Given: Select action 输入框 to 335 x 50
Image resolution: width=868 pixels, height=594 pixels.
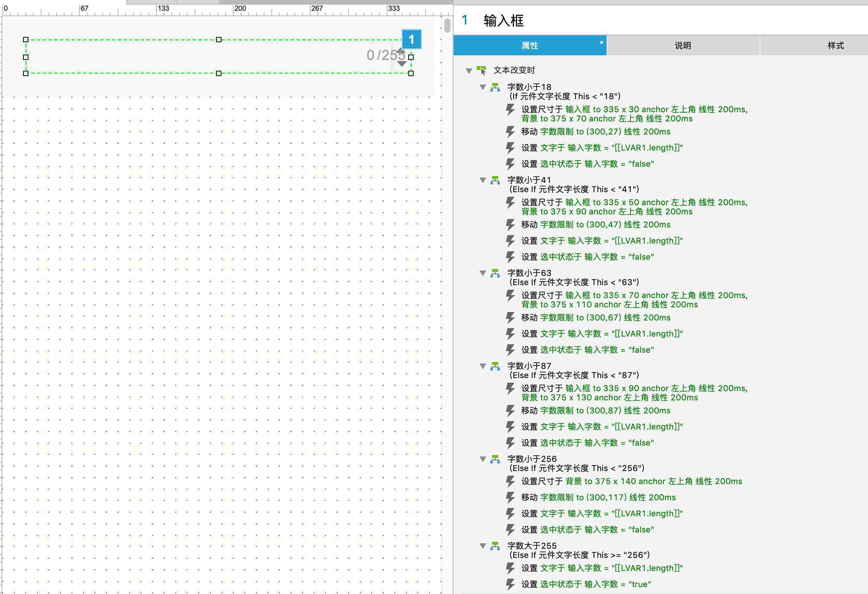Looking at the screenshot, I should click(634, 207).
